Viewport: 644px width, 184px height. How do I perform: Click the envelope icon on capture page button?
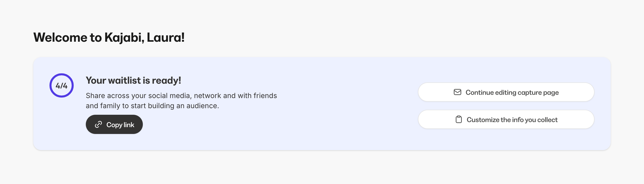click(457, 92)
